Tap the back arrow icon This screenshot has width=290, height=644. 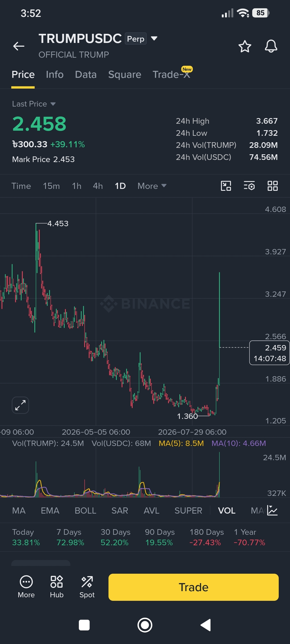pos(19,46)
